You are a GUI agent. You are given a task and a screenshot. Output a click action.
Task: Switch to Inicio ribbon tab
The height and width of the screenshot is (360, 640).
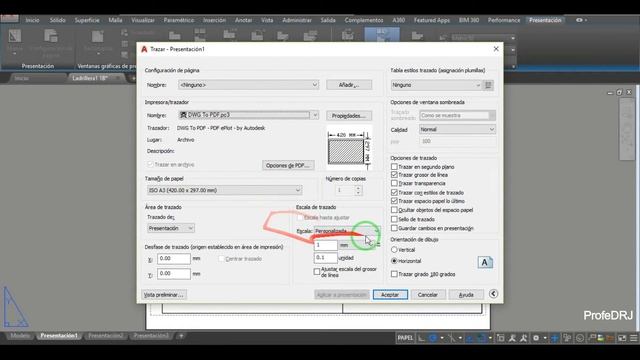pyautogui.click(x=32, y=20)
